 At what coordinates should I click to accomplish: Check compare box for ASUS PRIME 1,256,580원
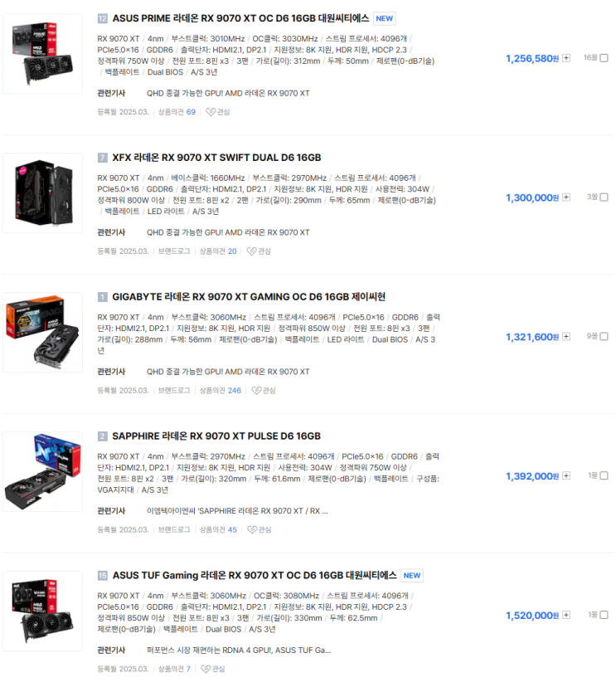[604, 58]
